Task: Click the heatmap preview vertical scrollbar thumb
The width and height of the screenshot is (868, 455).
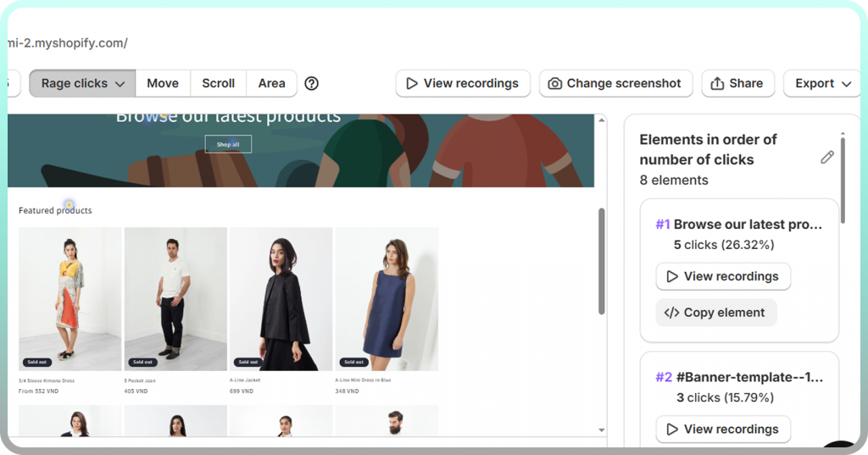Action: [x=601, y=261]
